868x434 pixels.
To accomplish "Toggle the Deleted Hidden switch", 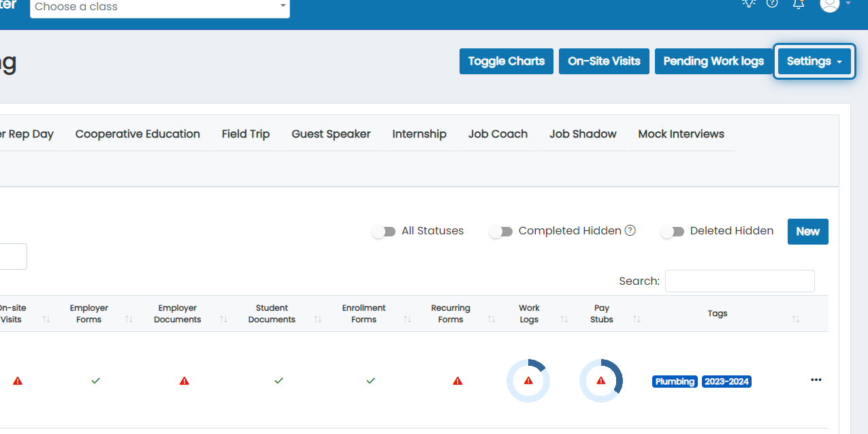I will click(x=673, y=232).
